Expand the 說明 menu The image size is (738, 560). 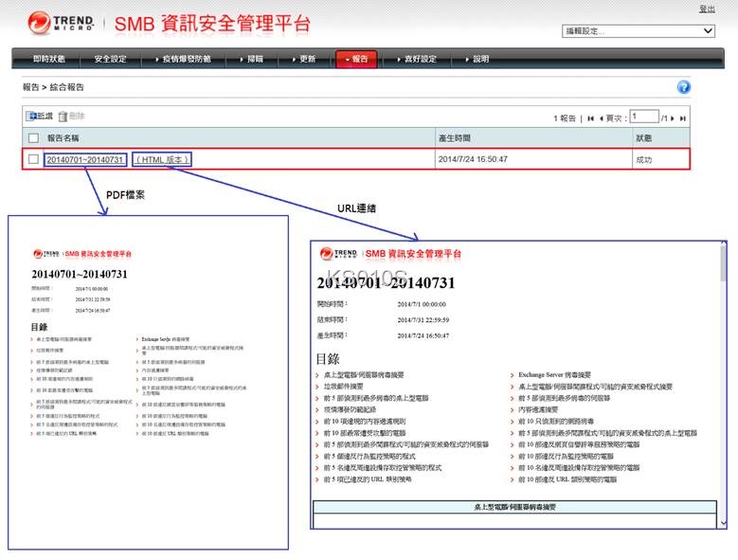[x=477, y=59]
